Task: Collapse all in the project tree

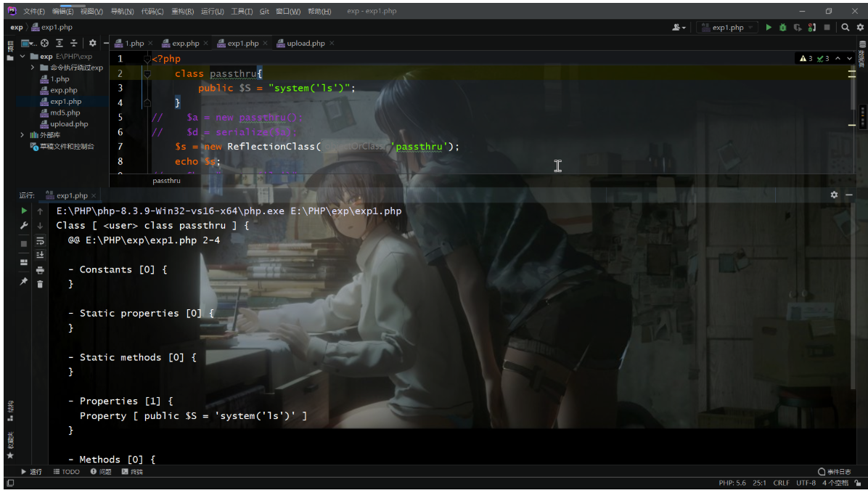Action: coord(73,44)
